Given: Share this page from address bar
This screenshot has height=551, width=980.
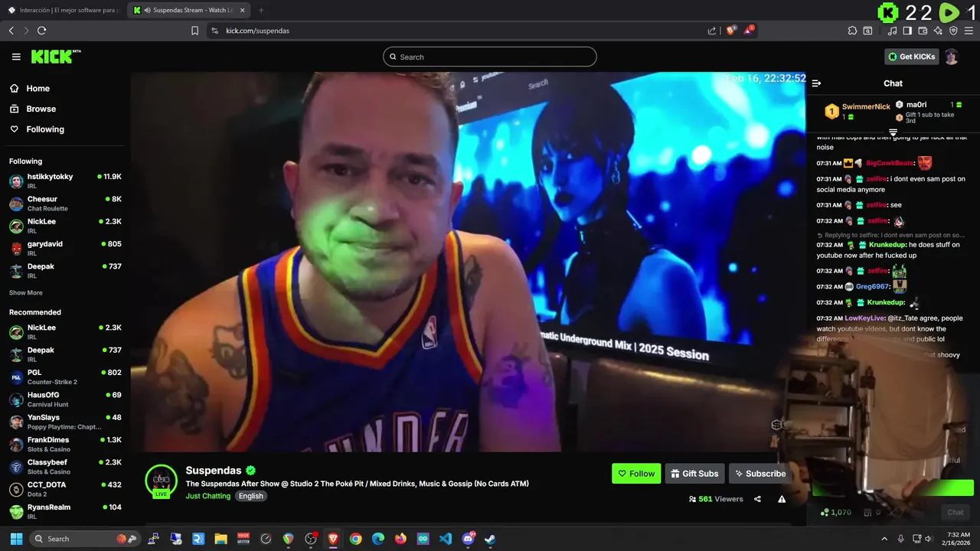Looking at the screenshot, I should 712,31.
